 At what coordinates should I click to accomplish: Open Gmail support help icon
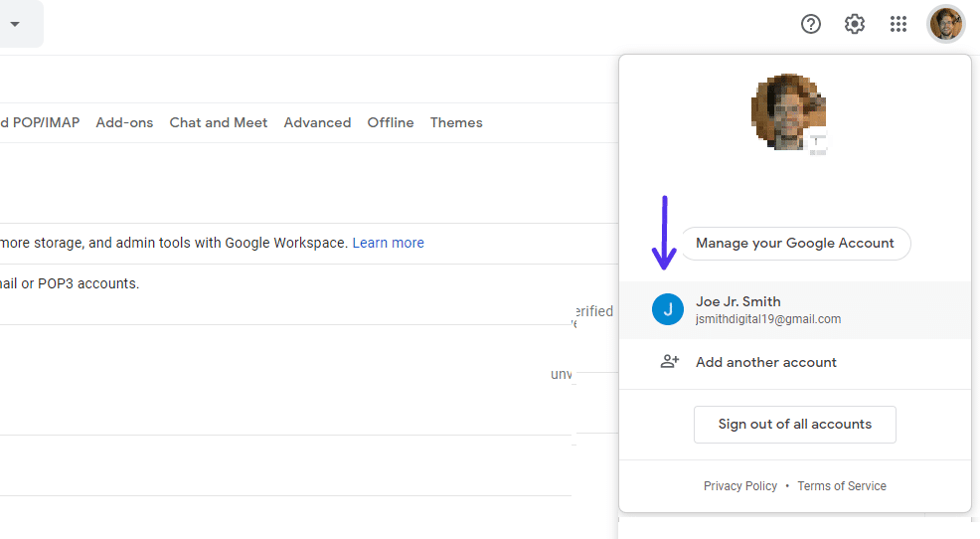click(811, 24)
